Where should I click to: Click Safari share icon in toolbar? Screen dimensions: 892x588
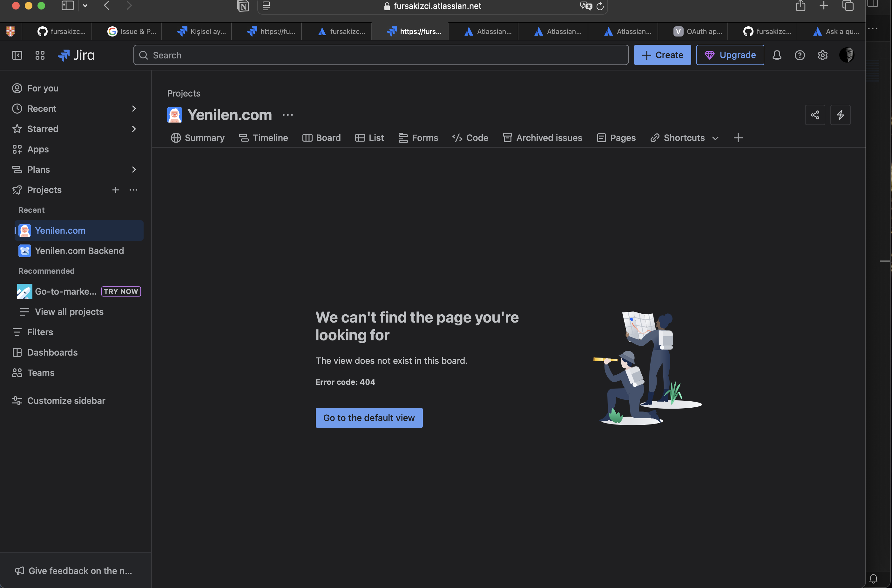(801, 6)
